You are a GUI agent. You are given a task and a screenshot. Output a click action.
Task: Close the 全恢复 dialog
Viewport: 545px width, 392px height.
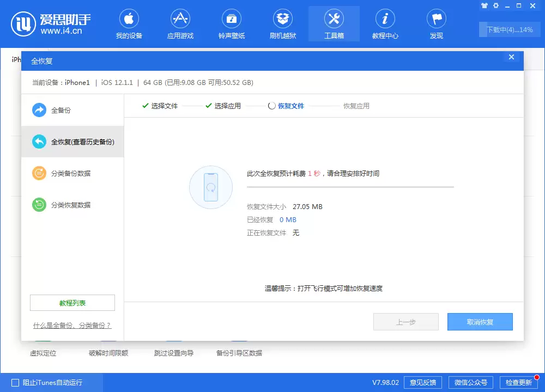point(511,57)
